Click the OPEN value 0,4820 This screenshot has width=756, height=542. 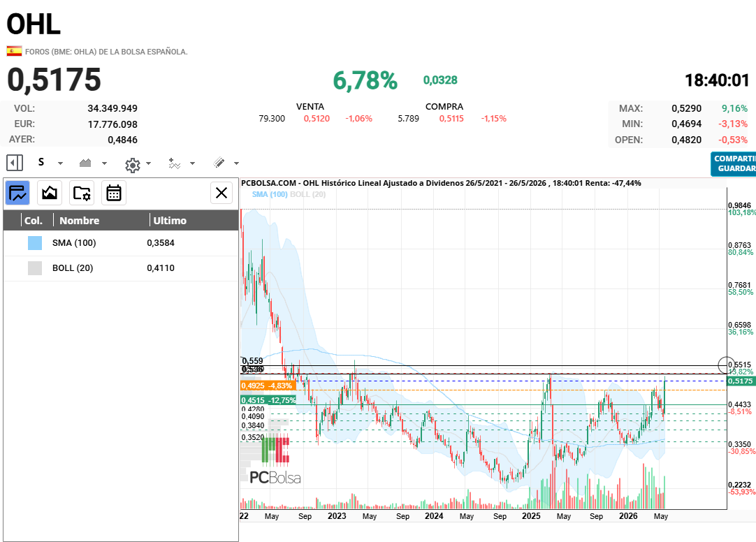pos(687,140)
